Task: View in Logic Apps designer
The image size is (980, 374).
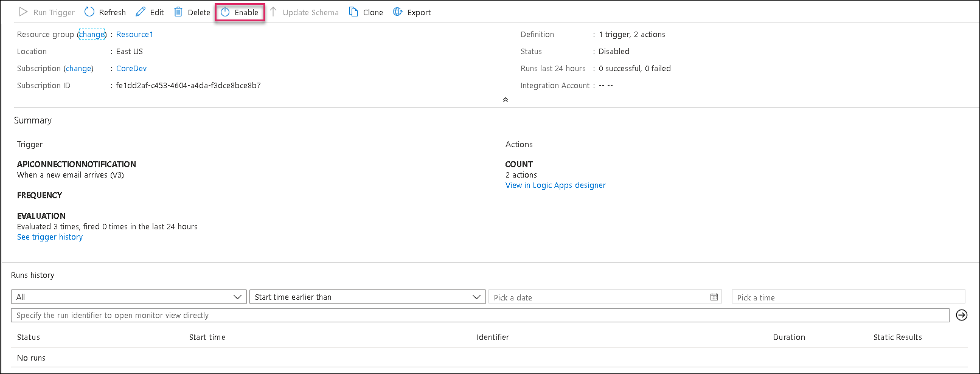Action: (555, 185)
